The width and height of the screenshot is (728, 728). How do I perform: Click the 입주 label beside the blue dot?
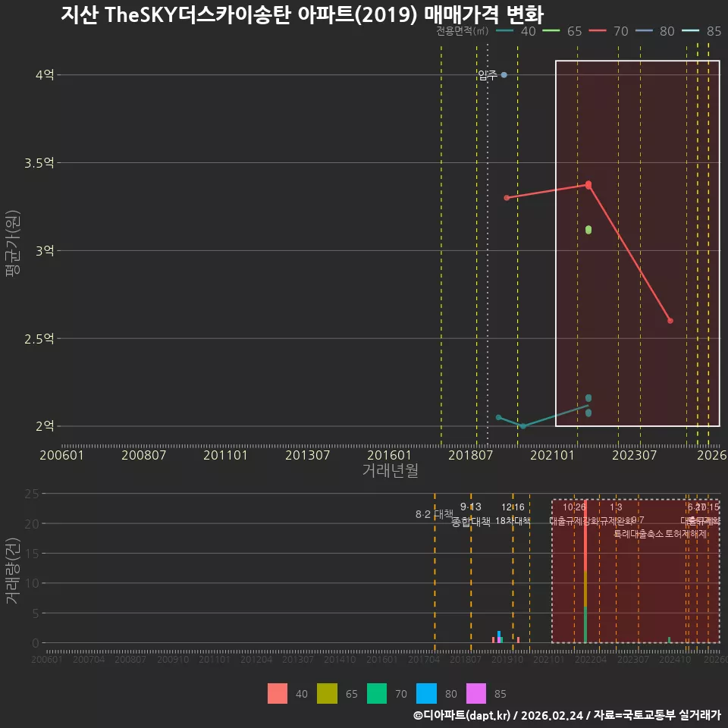[488, 75]
